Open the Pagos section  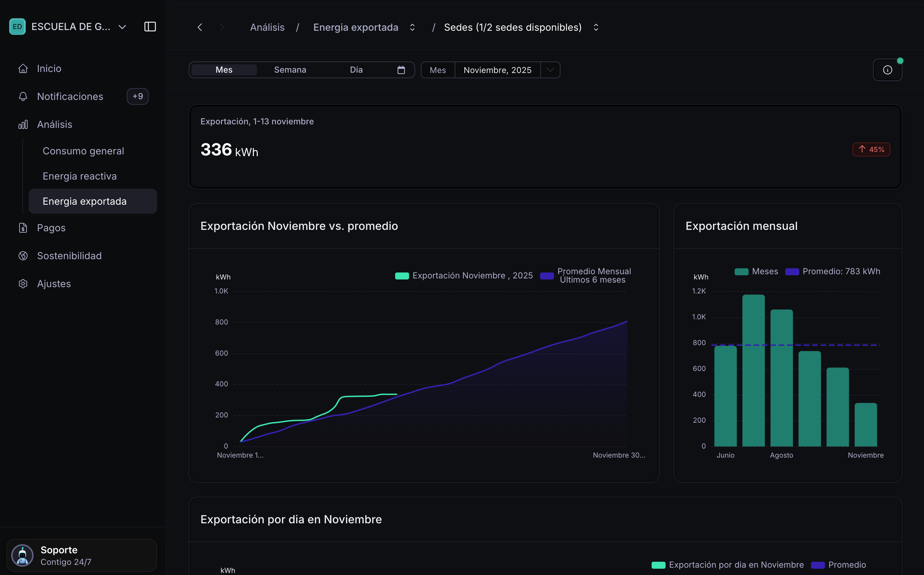pyautogui.click(x=51, y=228)
